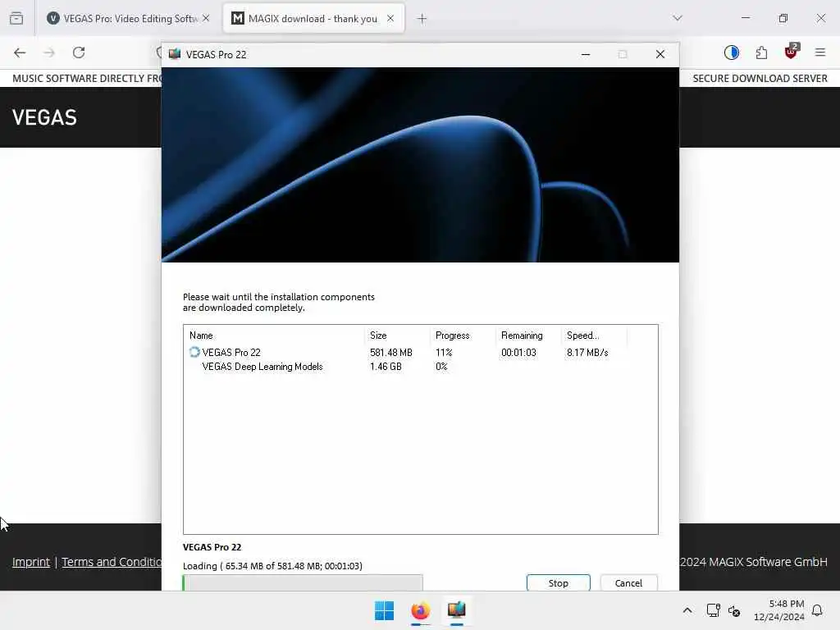Open the Terms and Conditions link
Viewport: 840px width, 630px height.
tap(112, 562)
